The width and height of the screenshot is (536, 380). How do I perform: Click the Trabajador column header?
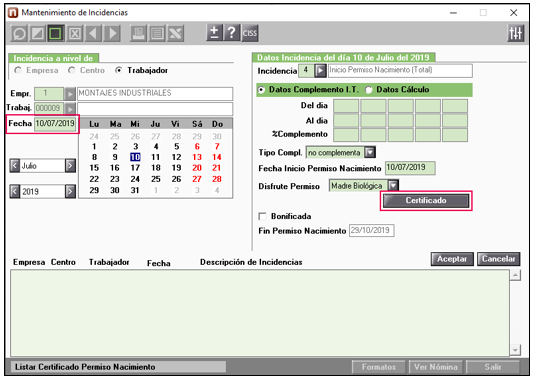point(109,262)
